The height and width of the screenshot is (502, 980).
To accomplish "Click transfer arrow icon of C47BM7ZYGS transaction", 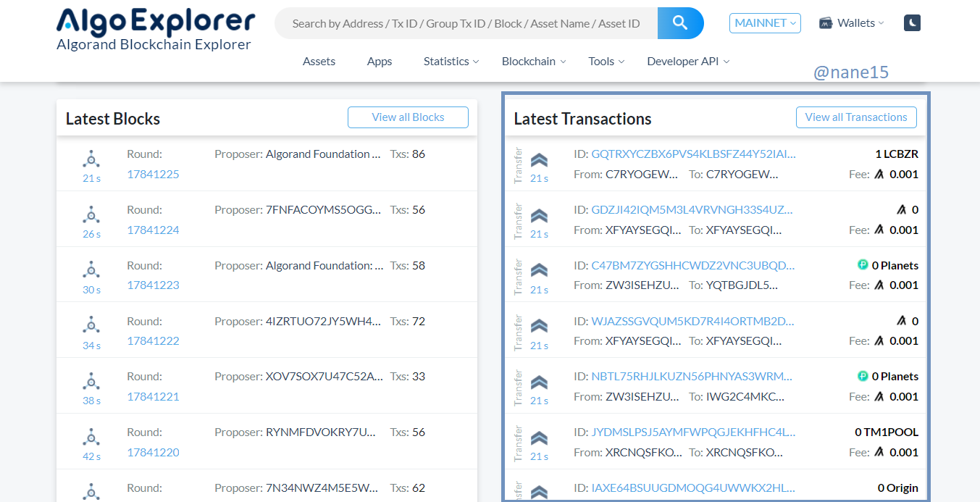I will (x=539, y=271).
